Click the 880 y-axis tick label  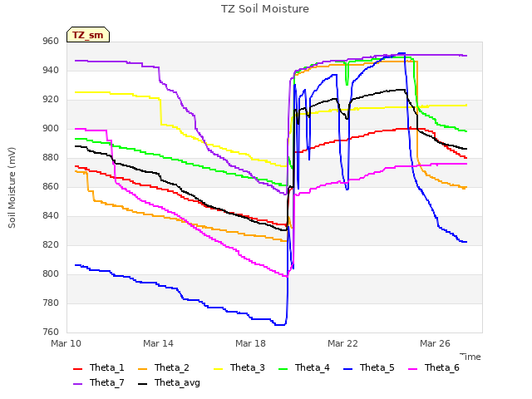pos(51,158)
